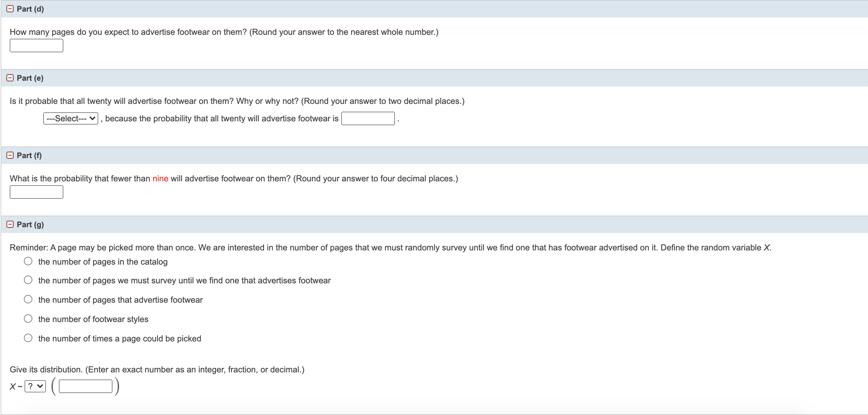The height and width of the screenshot is (415, 868).
Task: Click the probability input box in Part (e)
Action: [368, 118]
